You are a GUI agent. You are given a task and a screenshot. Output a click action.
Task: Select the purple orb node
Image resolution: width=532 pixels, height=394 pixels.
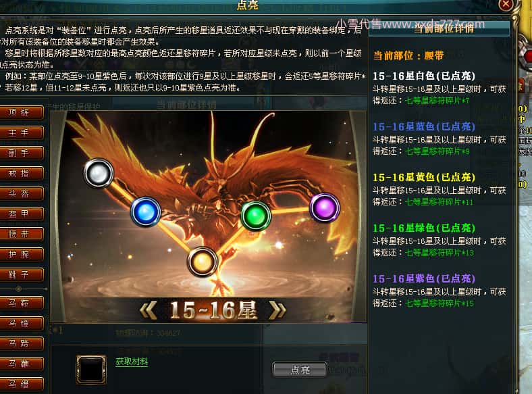pyautogui.click(x=324, y=207)
